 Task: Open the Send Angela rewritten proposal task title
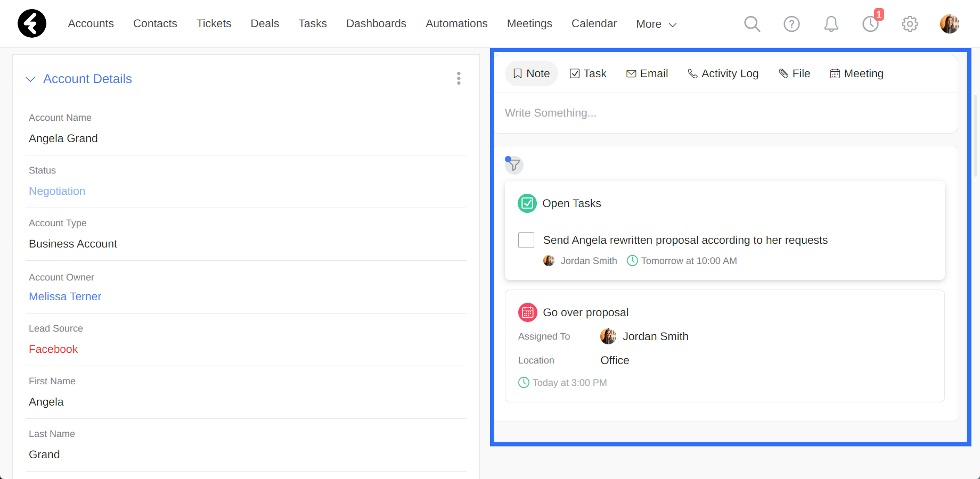(685, 240)
